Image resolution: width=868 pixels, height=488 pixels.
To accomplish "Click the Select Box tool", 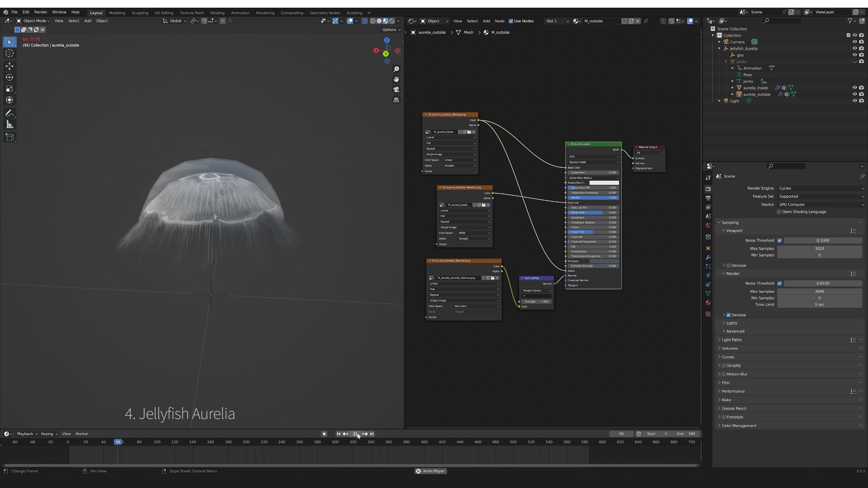I will 9,42.
